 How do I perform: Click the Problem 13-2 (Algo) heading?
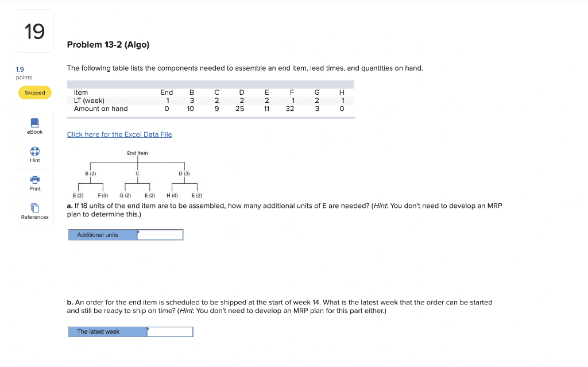[x=108, y=44]
